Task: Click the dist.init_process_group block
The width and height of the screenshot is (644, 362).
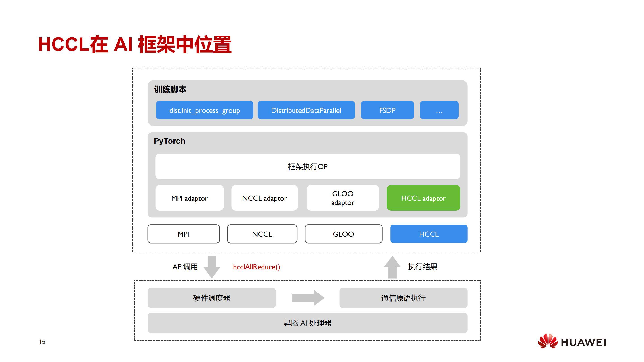Action: (x=205, y=110)
